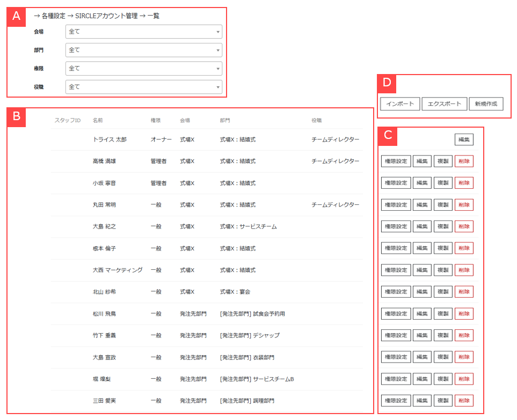
Task: Open the SIRCLEアカウント管理 breadcrumb link
Action: coord(108,17)
